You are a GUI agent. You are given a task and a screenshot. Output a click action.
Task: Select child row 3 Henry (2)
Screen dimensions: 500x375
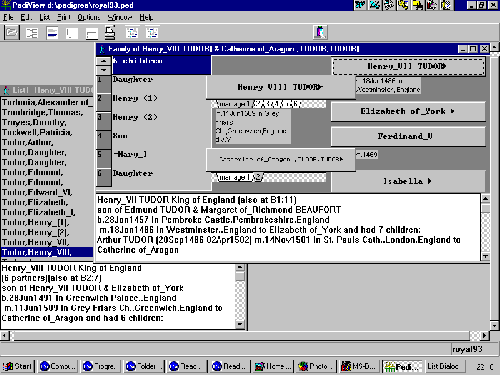pos(153,117)
